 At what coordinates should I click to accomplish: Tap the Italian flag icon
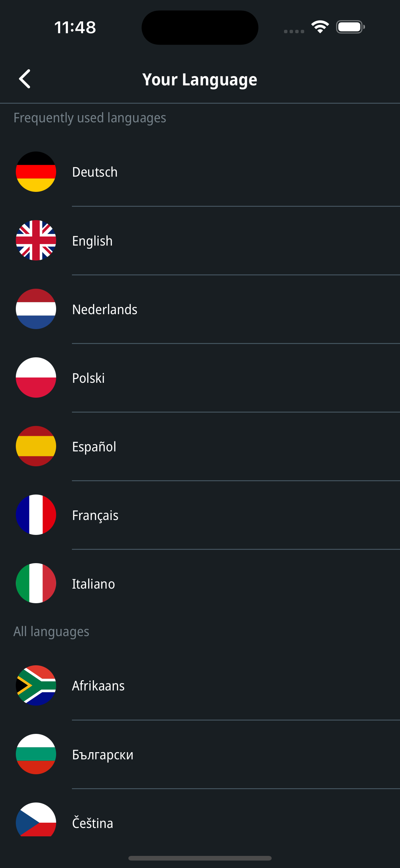36,583
